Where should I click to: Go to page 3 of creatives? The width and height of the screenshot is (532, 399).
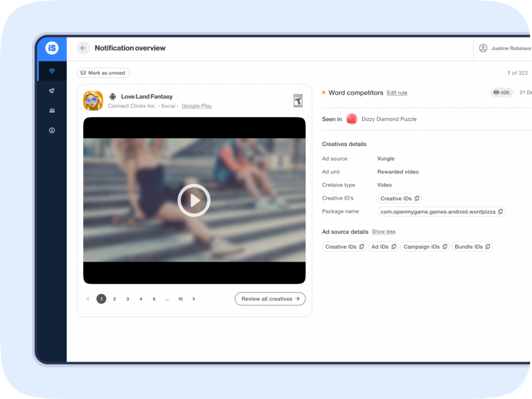click(x=127, y=299)
